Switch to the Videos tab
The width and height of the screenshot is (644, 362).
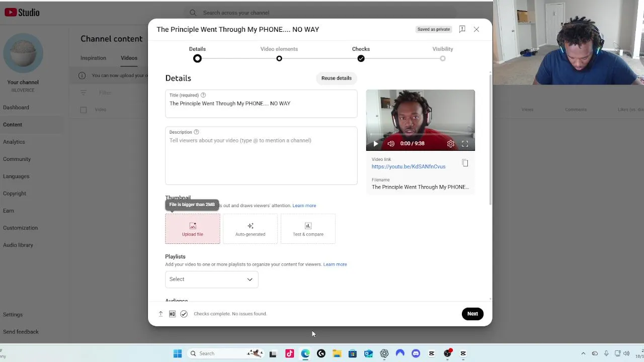click(129, 58)
